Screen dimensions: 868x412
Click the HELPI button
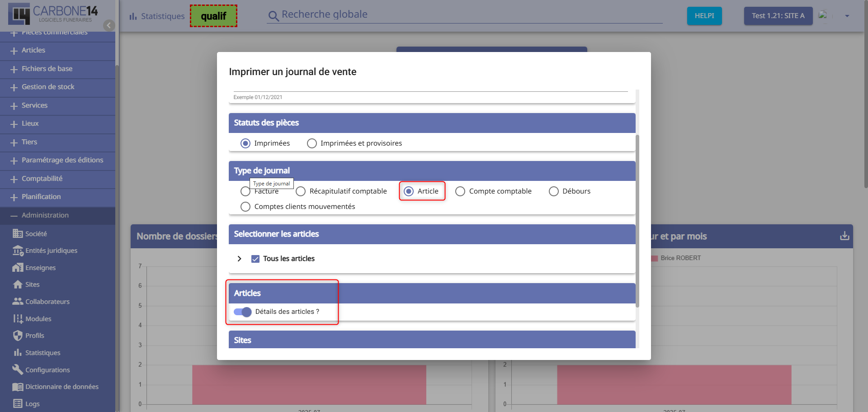tap(704, 16)
